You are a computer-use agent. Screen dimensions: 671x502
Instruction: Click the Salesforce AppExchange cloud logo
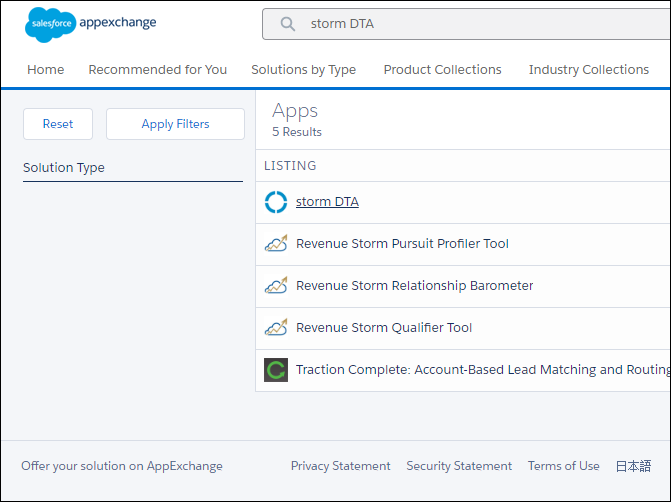(50, 24)
